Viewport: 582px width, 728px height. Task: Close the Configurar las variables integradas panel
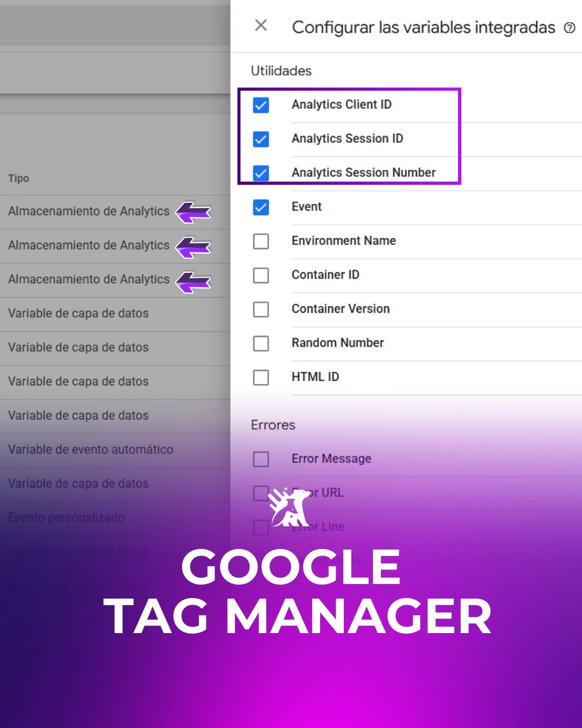(261, 25)
